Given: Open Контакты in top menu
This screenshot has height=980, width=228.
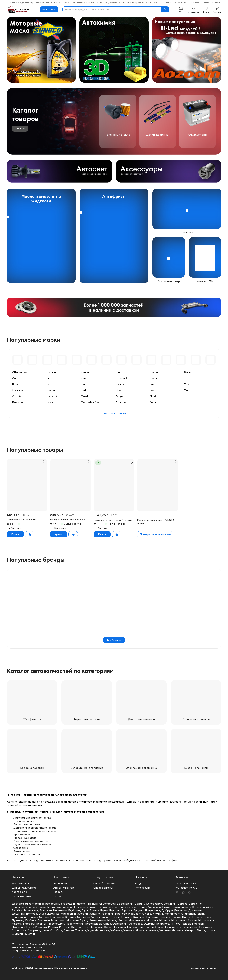Looking at the screenshot, I should pyautogui.click(x=217, y=3).
